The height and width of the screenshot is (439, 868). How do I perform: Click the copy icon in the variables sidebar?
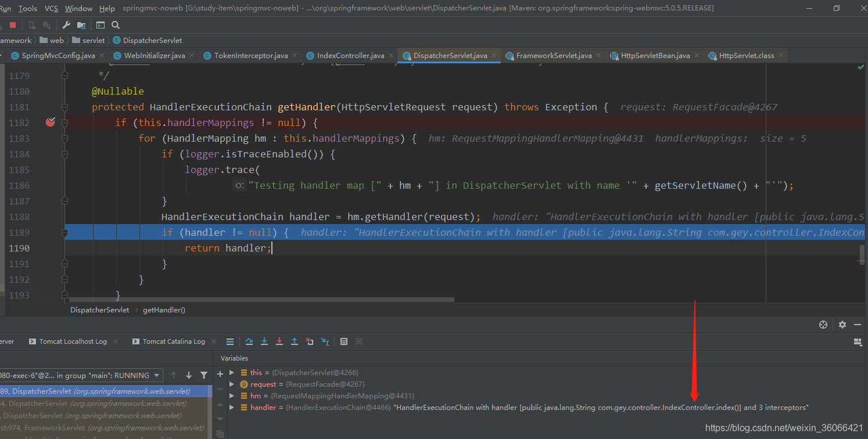pos(220,433)
